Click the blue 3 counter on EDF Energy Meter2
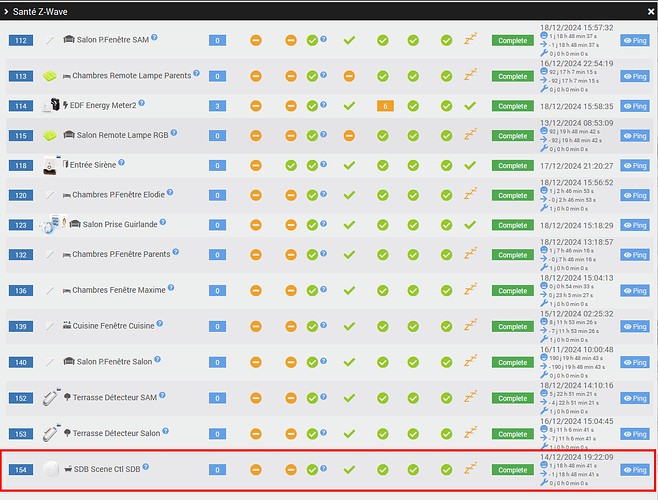Image resolution: width=658 pixels, height=500 pixels. [x=217, y=106]
